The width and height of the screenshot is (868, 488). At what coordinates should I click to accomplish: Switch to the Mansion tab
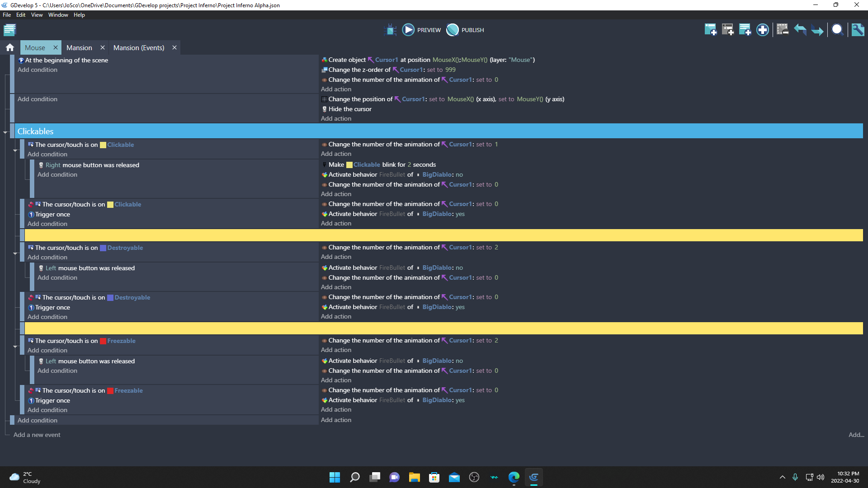click(x=79, y=47)
